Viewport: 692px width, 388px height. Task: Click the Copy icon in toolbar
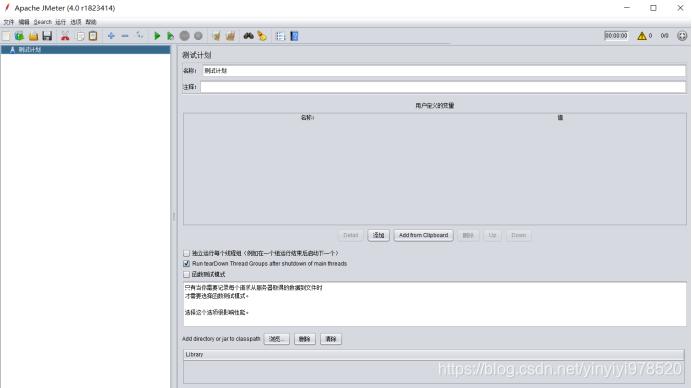80,36
